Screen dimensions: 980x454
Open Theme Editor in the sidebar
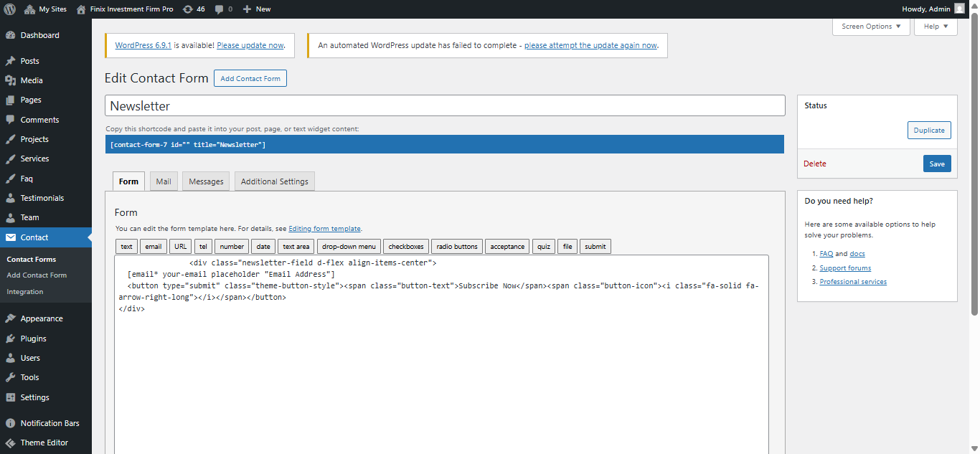44,443
